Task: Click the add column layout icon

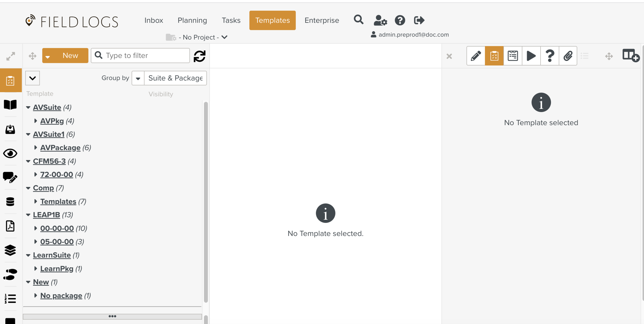Action: click(631, 56)
